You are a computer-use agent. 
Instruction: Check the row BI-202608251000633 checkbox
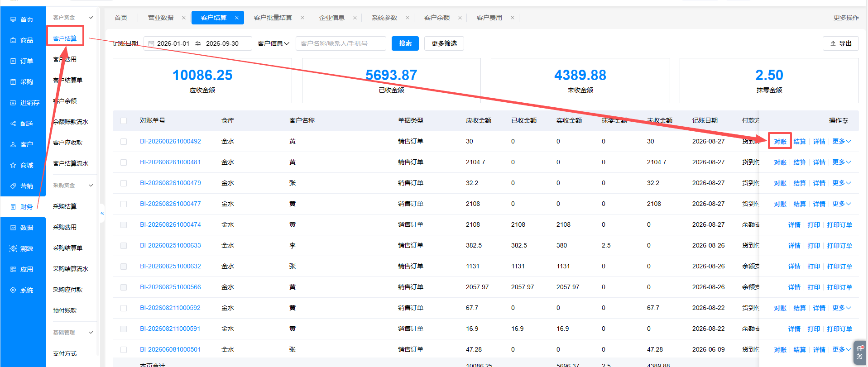(124, 246)
